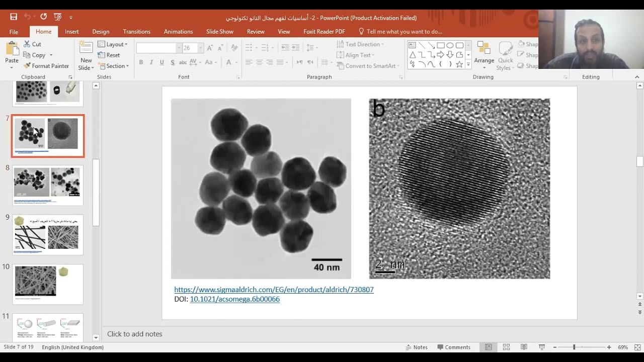Start presentation from beginning using toolbar icon
The image size is (644, 362).
point(57,17)
